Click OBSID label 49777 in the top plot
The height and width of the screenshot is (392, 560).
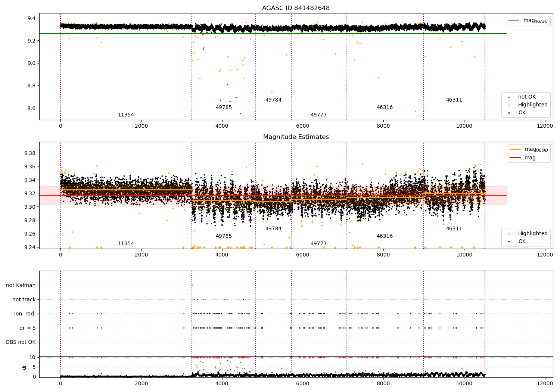(318, 115)
